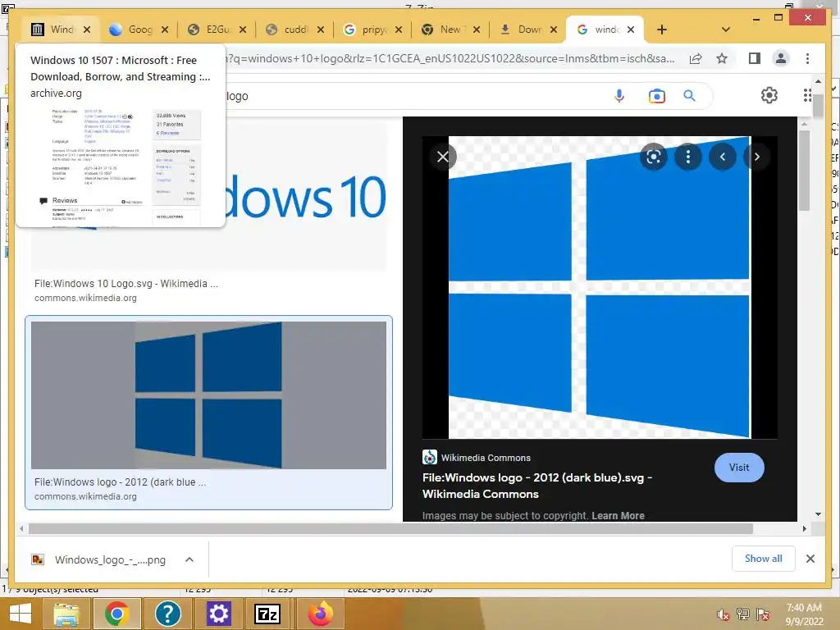Screen dimensions: 840x630
Task: Open the Help taskbar icon
Action: point(167,614)
